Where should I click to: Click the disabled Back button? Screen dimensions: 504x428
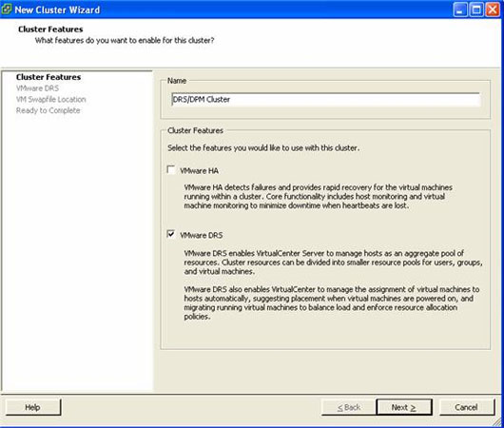(x=349, y=407)
